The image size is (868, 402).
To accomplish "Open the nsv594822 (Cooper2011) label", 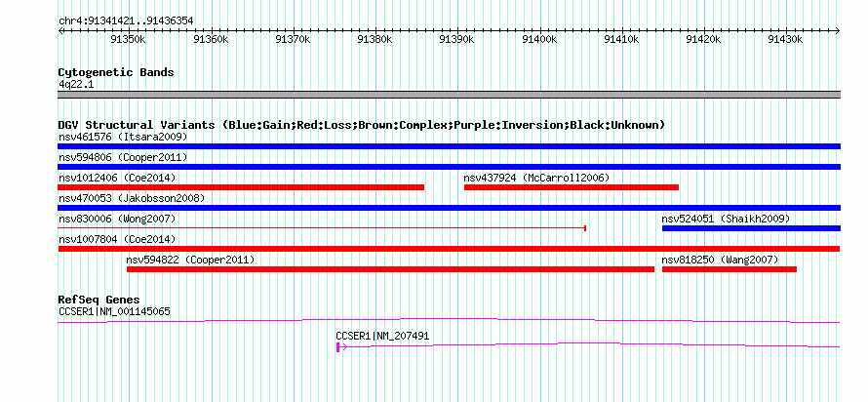I will tap(190, 260).
